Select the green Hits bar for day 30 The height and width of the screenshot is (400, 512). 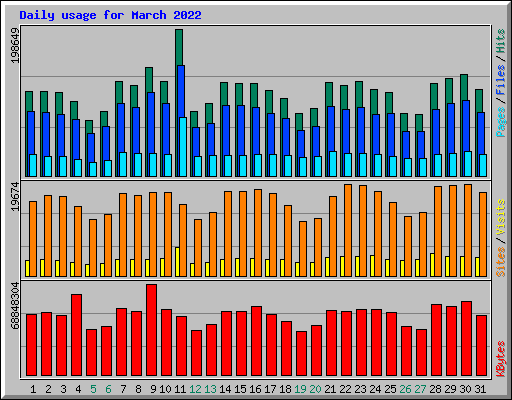coord(464,87)
